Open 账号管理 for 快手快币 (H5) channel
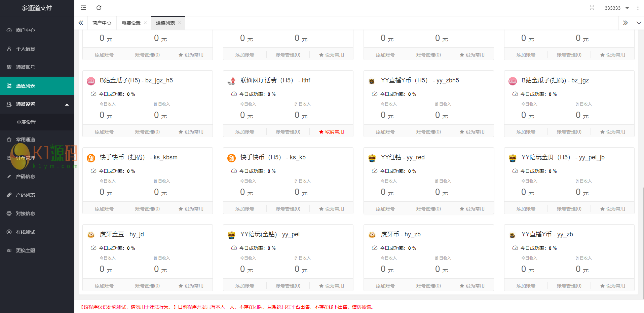This screenshot has width=644, height=313. [288, 209]
